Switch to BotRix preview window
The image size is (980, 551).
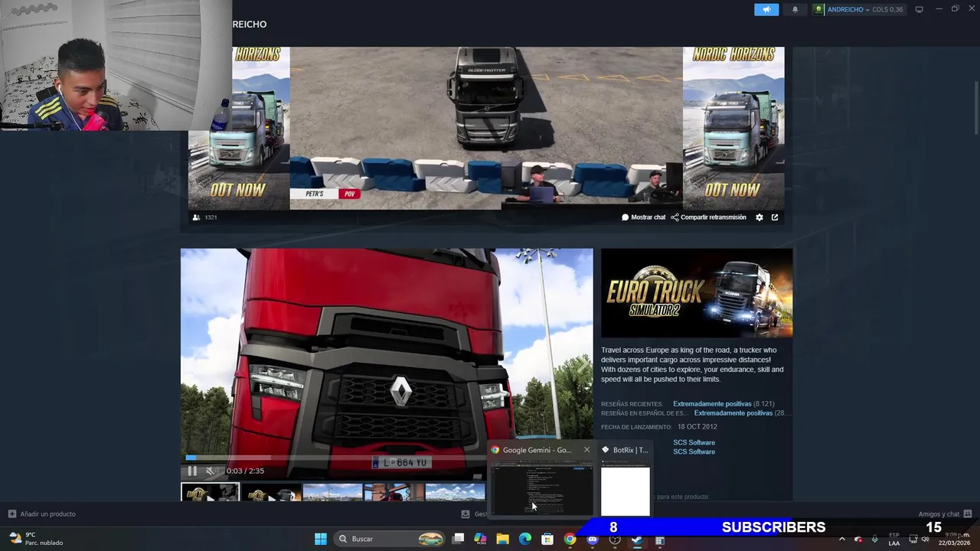coord(626,487)
